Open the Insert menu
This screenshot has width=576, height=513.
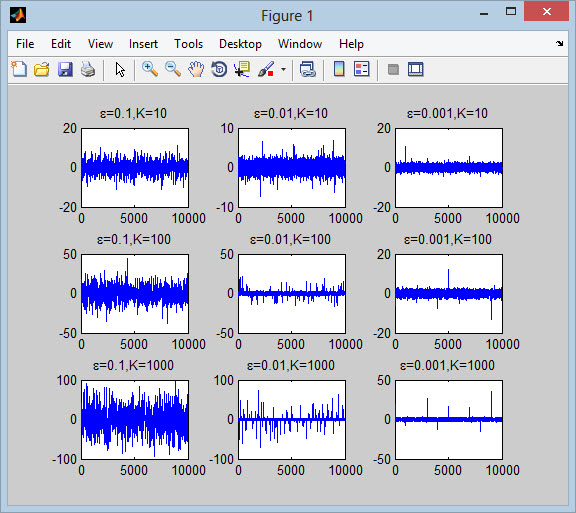[x=143, y=44]
